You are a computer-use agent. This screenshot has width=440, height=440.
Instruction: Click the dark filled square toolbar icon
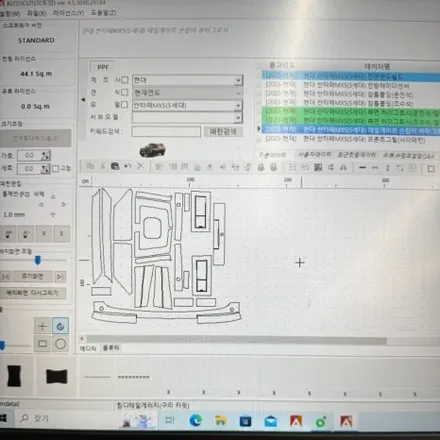318,167
